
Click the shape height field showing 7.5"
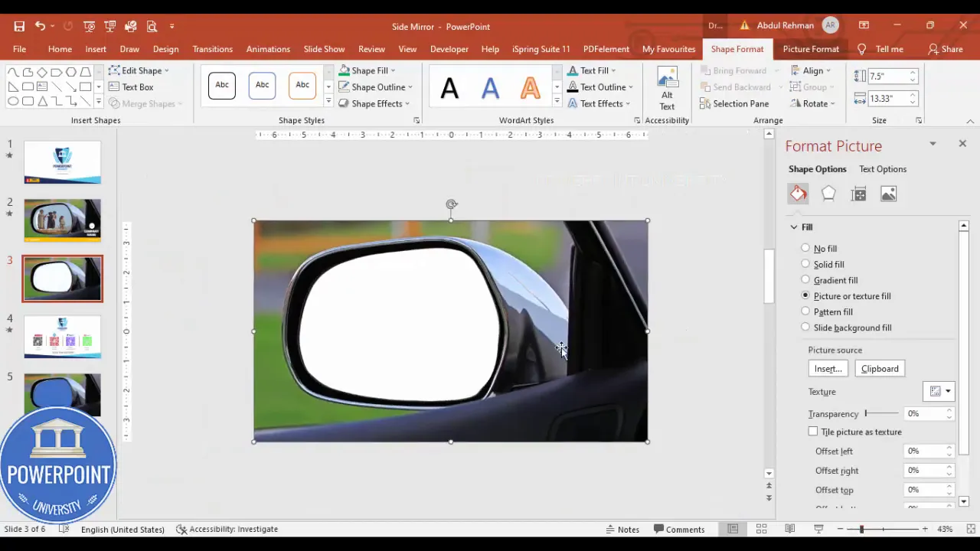point(891,77)
